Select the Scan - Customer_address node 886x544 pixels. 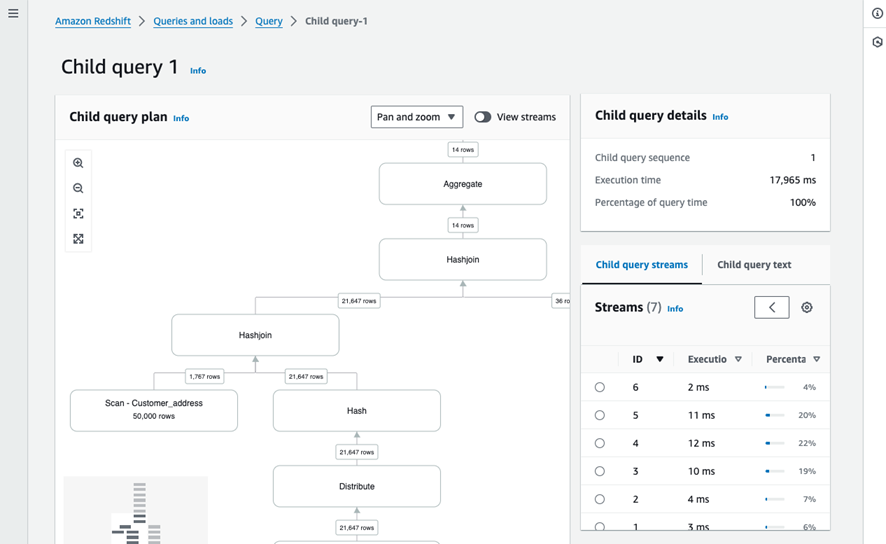click(x=154, y=410)
